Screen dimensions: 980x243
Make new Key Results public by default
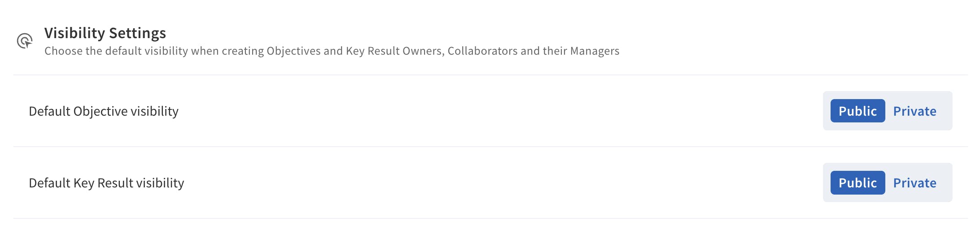[857, 182]
